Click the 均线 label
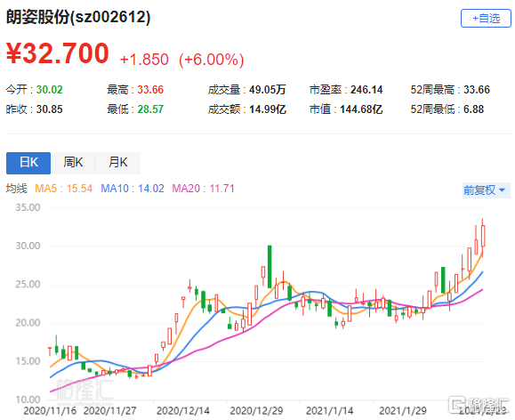The width and height of the screenshot is (515, 420). [x=16, y=189]
